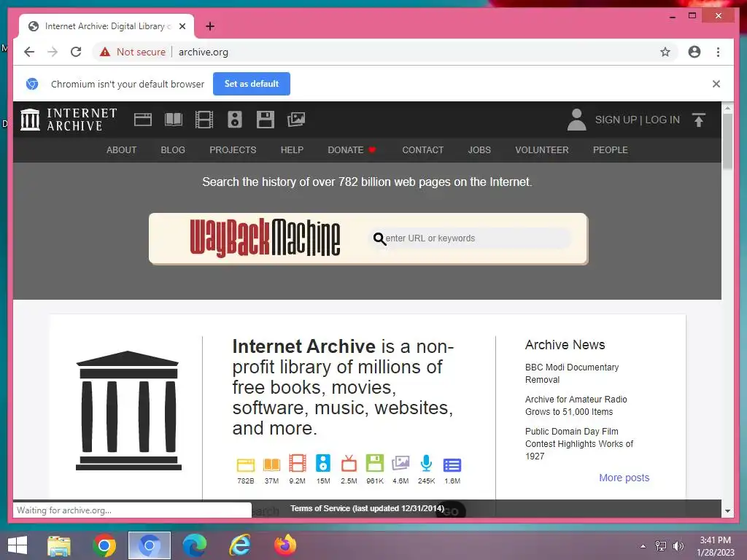Click the More posts link
747x560 pixels.
tap(624, 478)
